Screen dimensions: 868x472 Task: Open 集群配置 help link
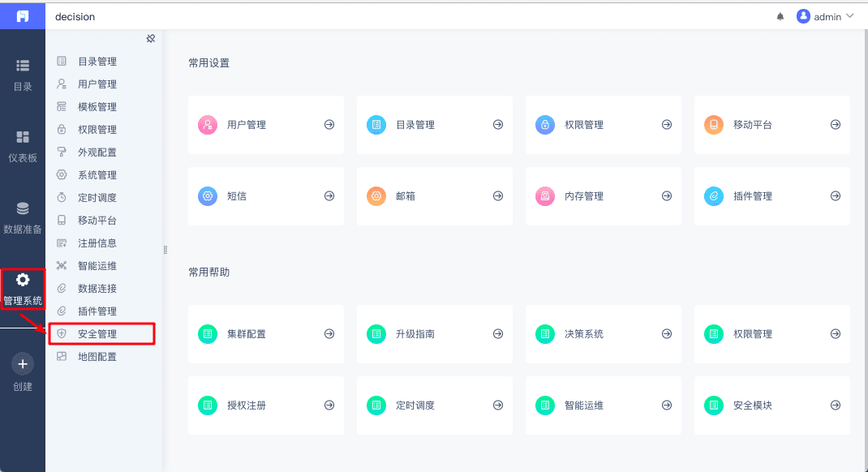tap(265, 334)
